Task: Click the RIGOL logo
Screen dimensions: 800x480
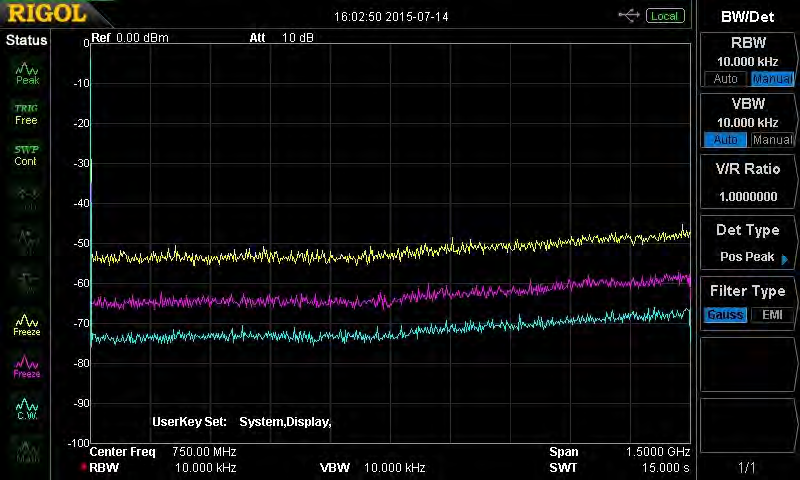Action: coord(47,14)
